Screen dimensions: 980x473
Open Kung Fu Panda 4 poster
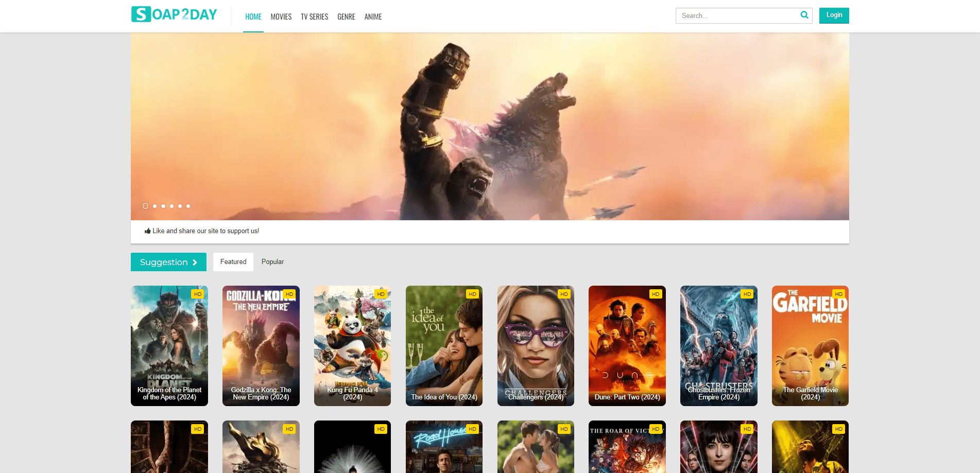352,346
